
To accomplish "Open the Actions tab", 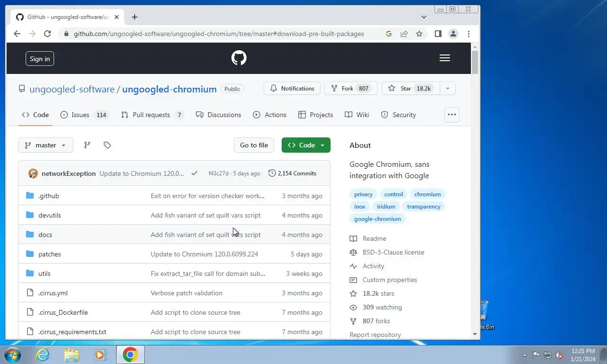I will tap(269, 115).
